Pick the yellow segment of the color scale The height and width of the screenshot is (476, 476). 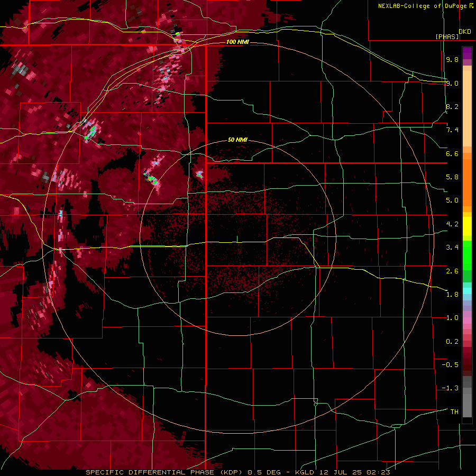[467, 226]
